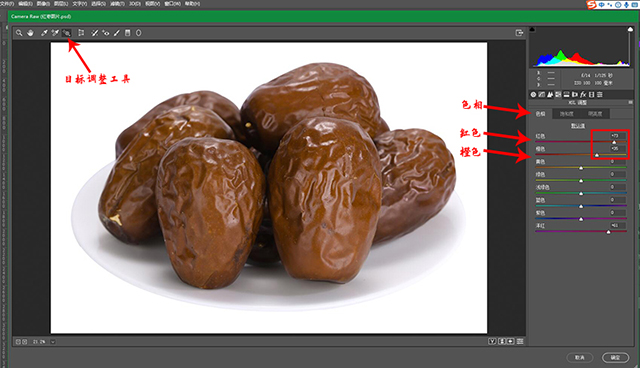Click the zoom out minus button
The image size is (640, 368).
(x=18, y=341)
